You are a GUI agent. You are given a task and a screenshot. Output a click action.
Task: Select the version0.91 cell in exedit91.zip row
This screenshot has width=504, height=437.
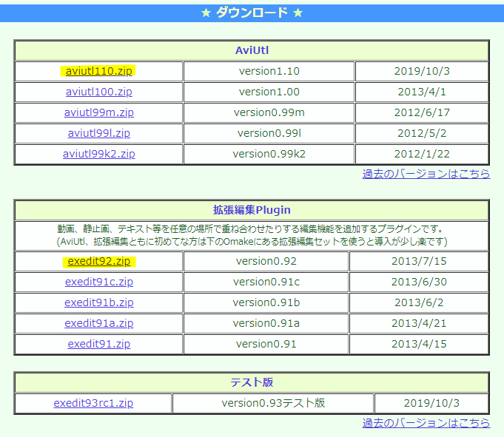[266, 344]
